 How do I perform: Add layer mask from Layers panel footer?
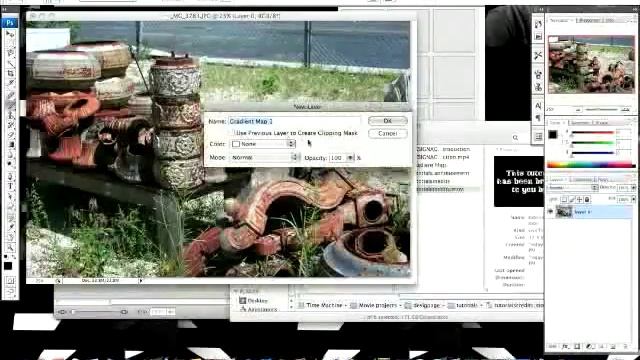coord(577,346)
